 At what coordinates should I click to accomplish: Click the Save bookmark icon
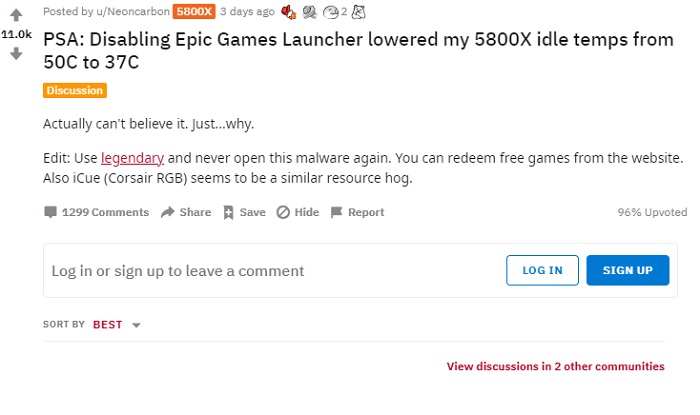(228, 212)
